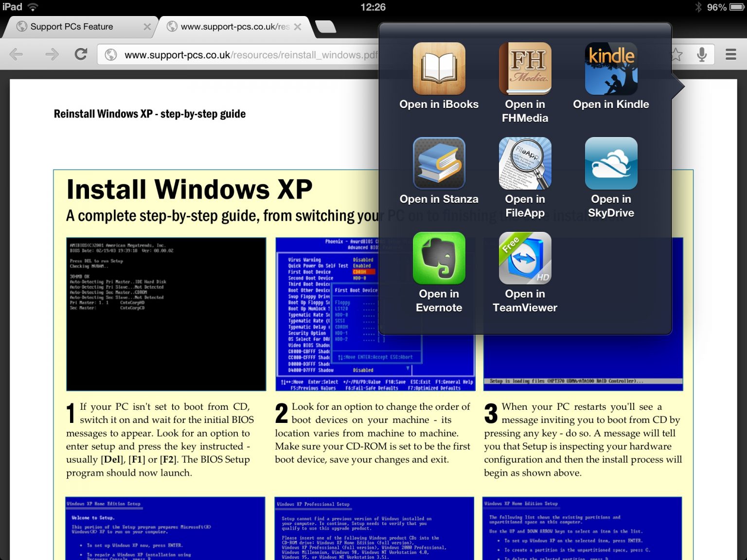Close the Support PCs Feature tab
The width and height of the screenshot is (747, 560).
(x=147, y=27)
